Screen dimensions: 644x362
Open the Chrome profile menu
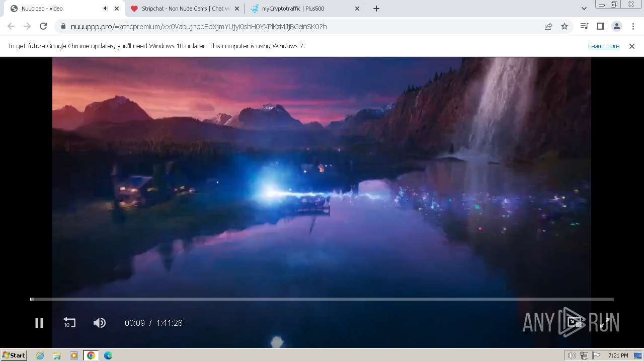pyautogui.click(x=617, y=26)
